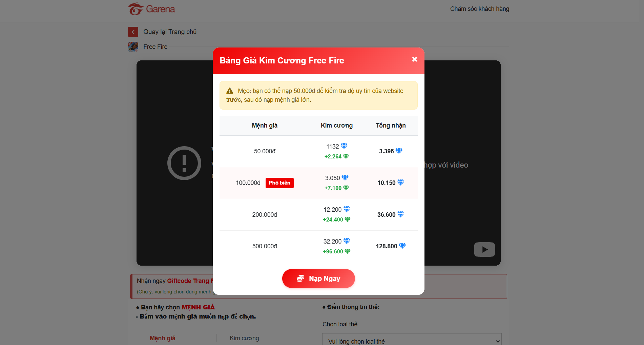Screen dimensions: 644x345
Task: Click the Nạp Ngay button
Action: [318, 279]
